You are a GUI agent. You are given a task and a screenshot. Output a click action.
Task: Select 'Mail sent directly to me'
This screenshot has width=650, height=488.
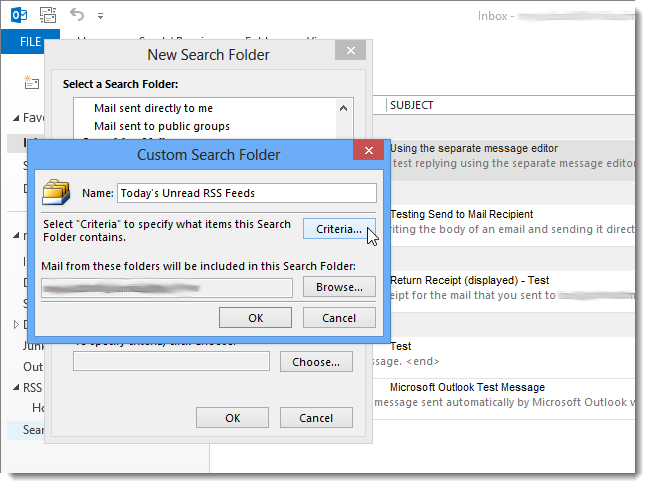(153, 108)
